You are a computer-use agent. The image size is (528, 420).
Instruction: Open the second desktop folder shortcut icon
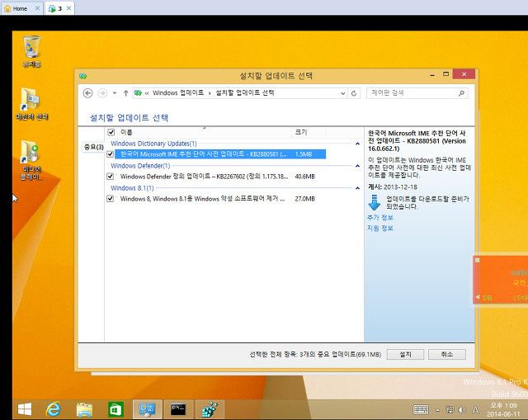(x=31, y=104)
